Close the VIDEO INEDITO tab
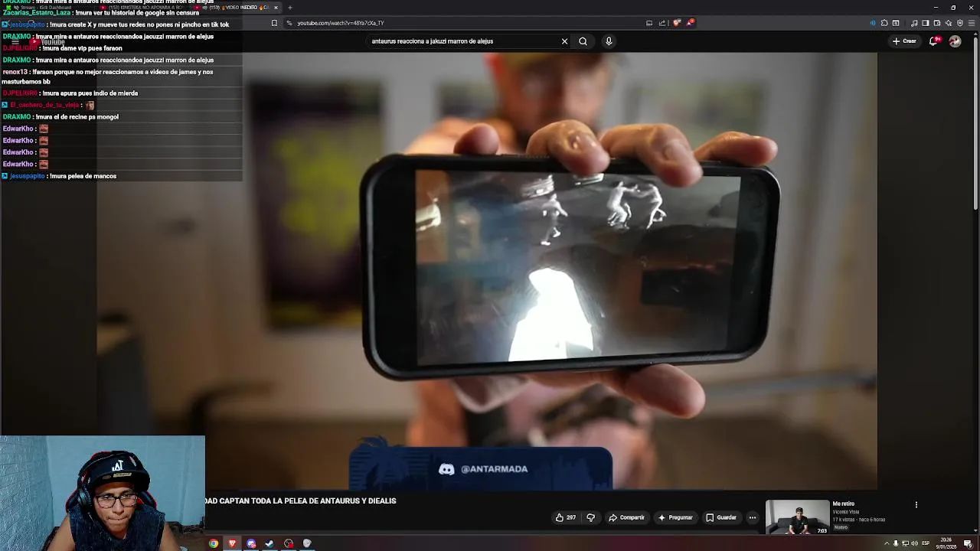980x551 pixels. pyautogui.click(x=276, y=8)
